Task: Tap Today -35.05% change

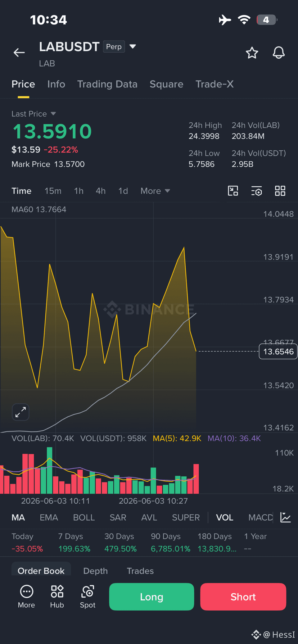Action: (27, 549)
